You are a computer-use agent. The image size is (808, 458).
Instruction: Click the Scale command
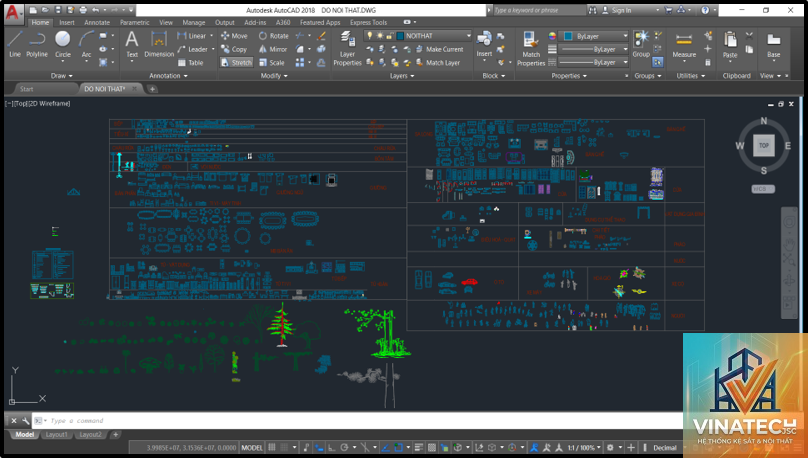pyautogui.click(x=272, y=62)
